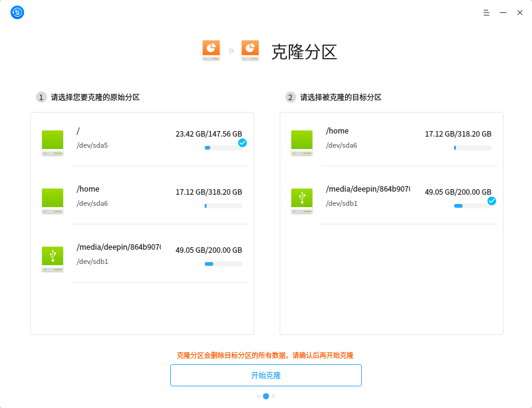Minimize the clone window
Image resolution: width=532 pixels, height=408 pixels.
tap(503, 12)
